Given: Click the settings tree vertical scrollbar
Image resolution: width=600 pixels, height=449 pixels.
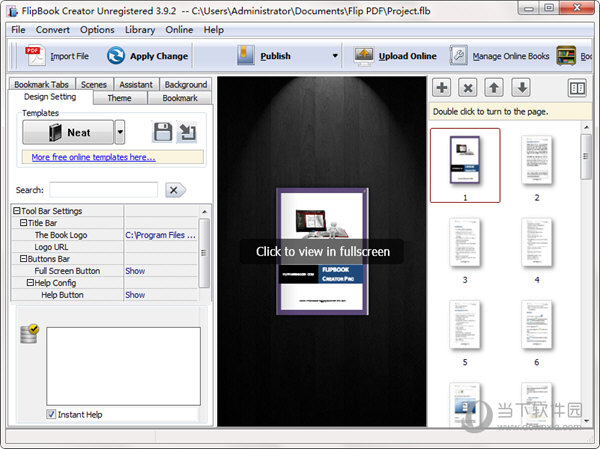Looking at the screenshot, I should [204, 253].
